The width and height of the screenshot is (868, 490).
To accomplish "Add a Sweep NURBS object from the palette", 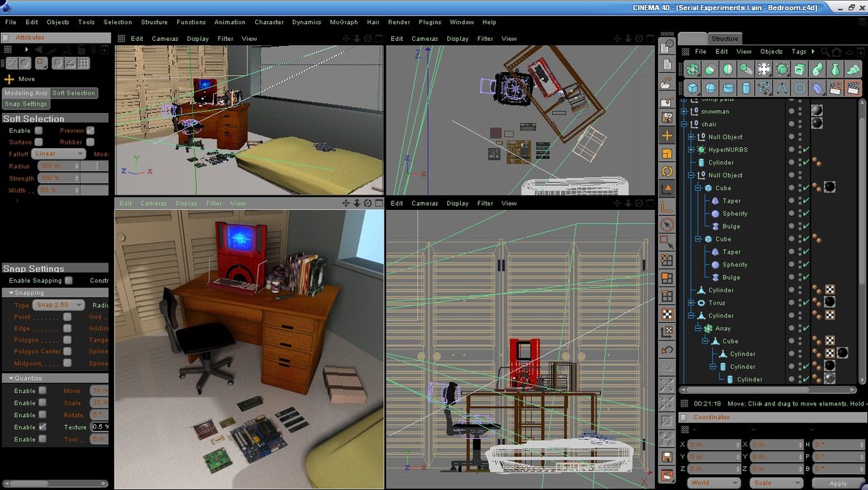I will [818, 69].
